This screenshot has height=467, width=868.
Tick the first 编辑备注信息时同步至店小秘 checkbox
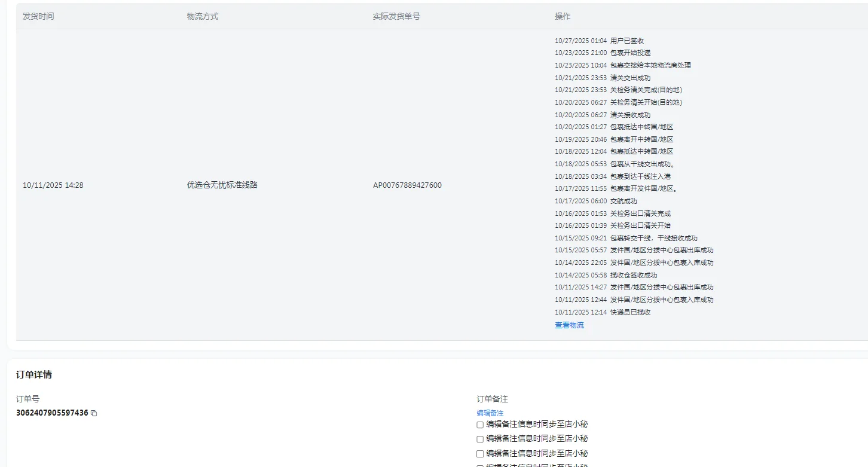pos(480,425)
